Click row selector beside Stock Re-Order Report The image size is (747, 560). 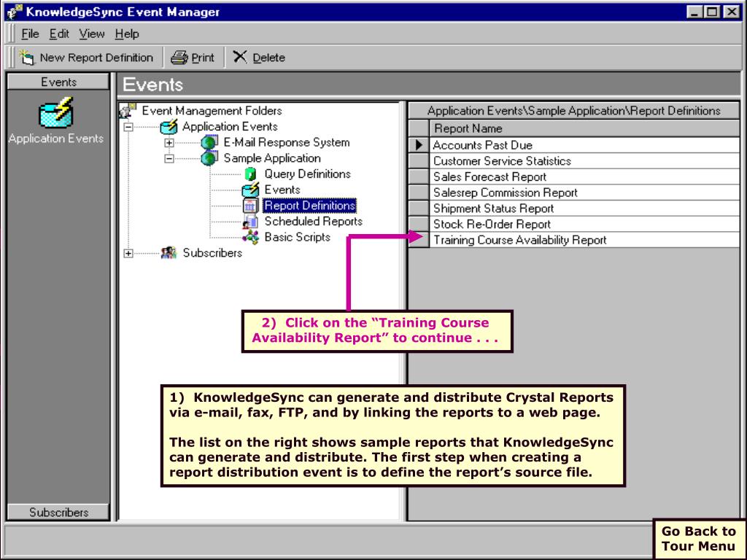419,224
